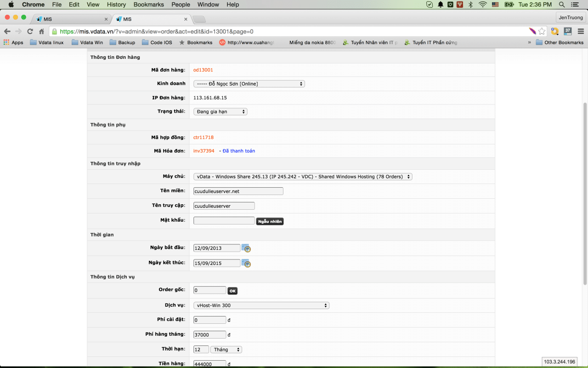Bookmark page with the star icon
This screenshot has width=588, height=368.
click(x=542, y=31)
